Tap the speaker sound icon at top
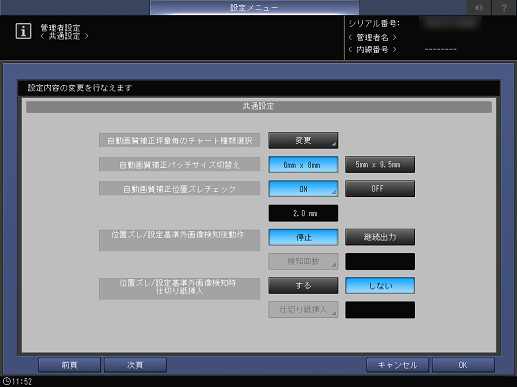 [479, 7]
